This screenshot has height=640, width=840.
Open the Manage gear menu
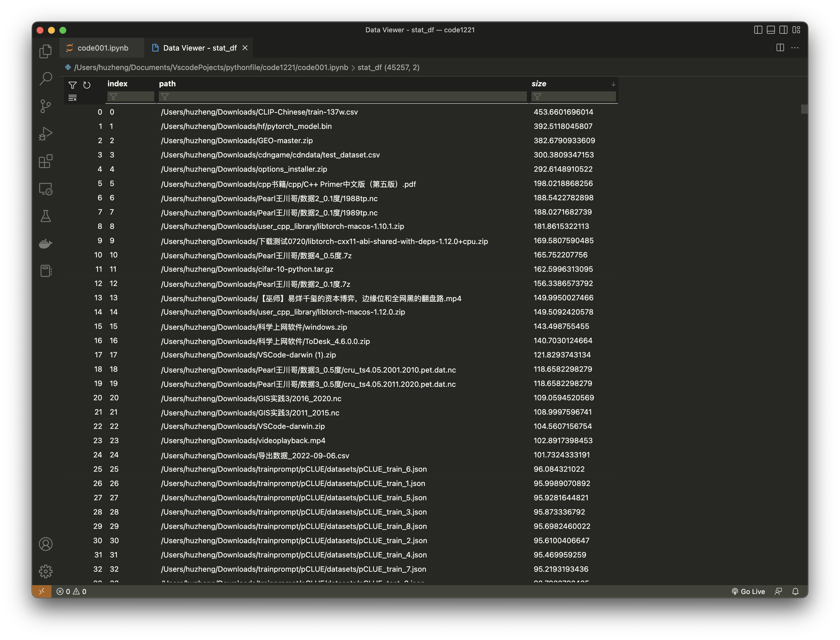click(45, 571)
